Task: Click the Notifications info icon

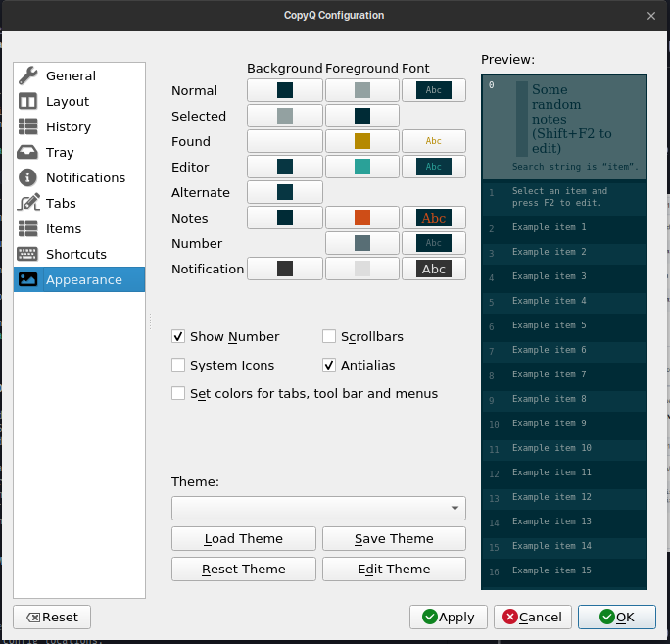Action: tap(27, 177)
